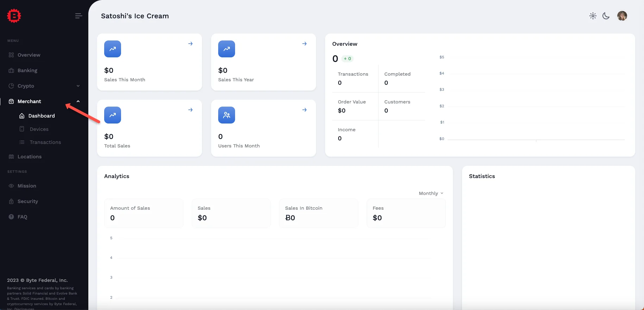Click the Sales This Month trend icon
The height and width of the screenshot is (310, 644).
(113, 49)
